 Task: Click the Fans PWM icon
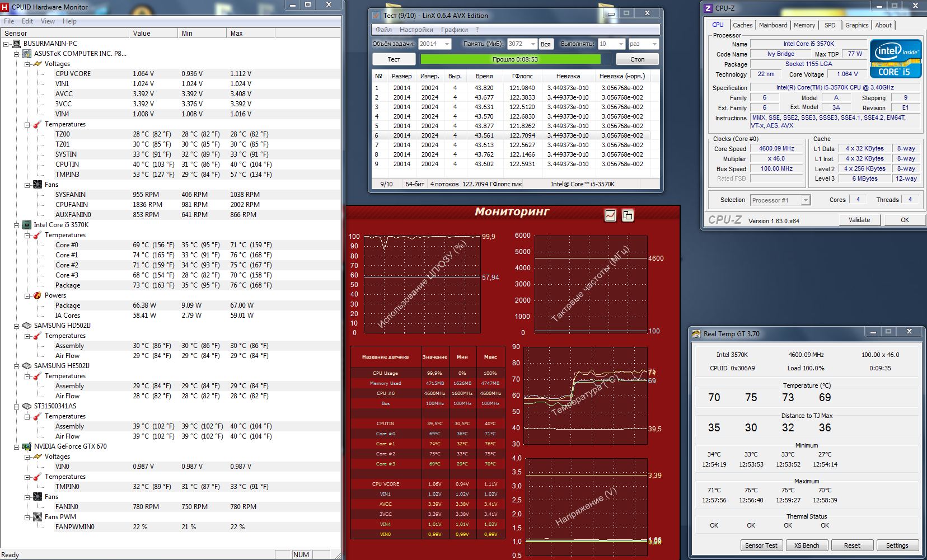(x=38, y=517)
